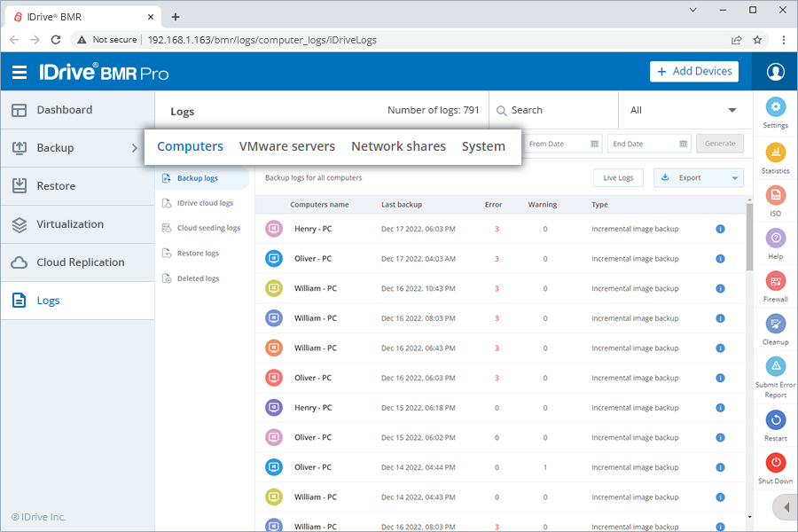798x532 pixels.
Task: Switch to the VMware servers tab
Action: [x=286, y=146]
